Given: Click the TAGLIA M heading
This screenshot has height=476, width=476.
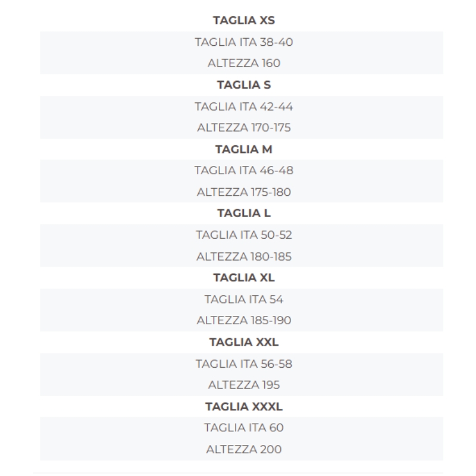Looking at the screenshot, I should (x=244, y=149).
